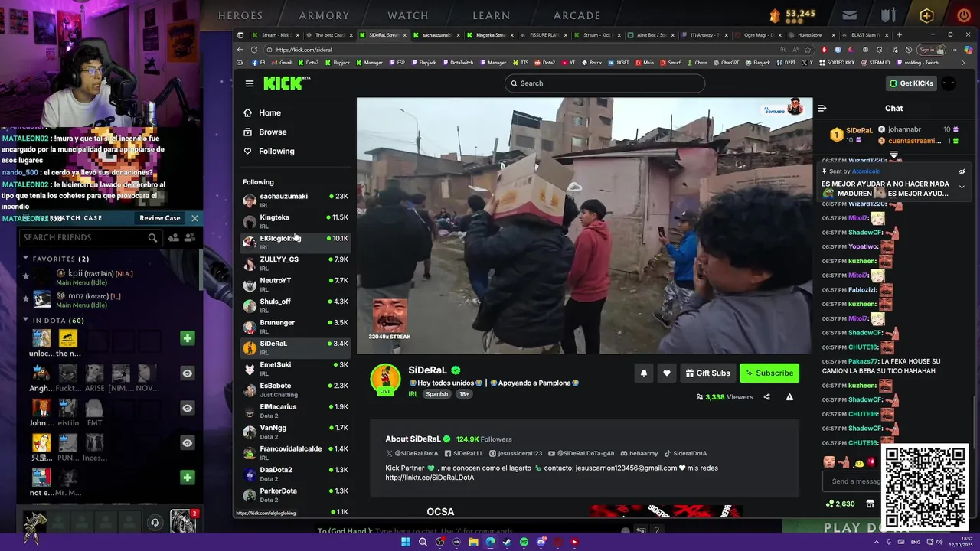980x551 pixels.
Task: Click the IRL category link
Action: [413, 394]
